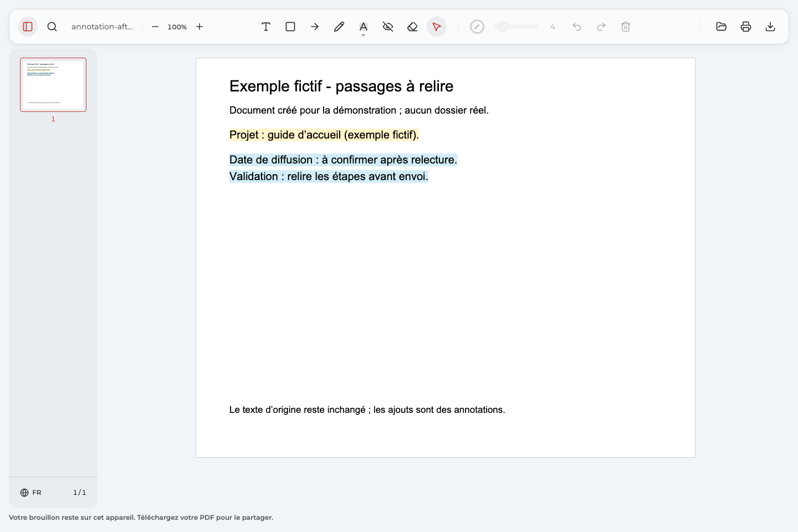Zoom in with the plus button
This screenshot has height=532, width=798.
pos(199,27)
